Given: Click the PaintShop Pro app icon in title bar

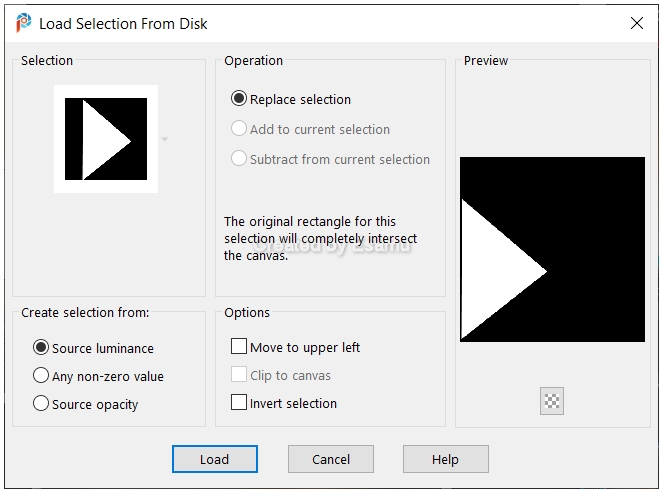Looking at the screenshot, I should point(24,22).
